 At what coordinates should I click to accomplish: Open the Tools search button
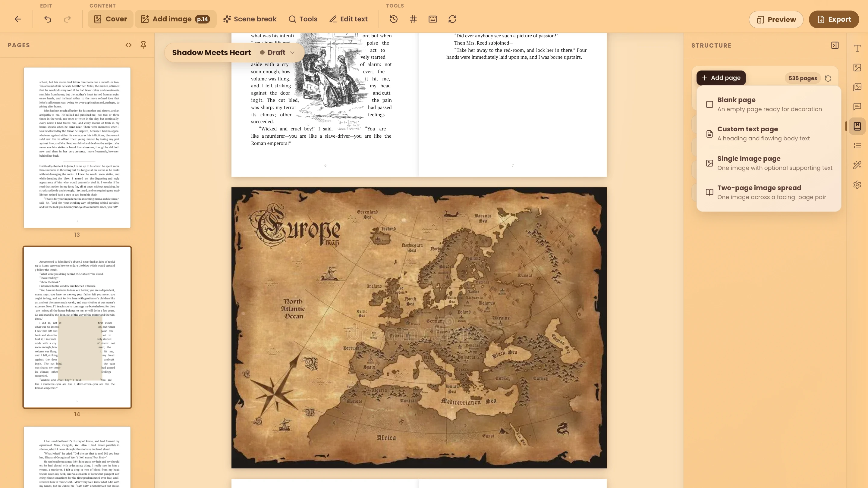point(303,19)
